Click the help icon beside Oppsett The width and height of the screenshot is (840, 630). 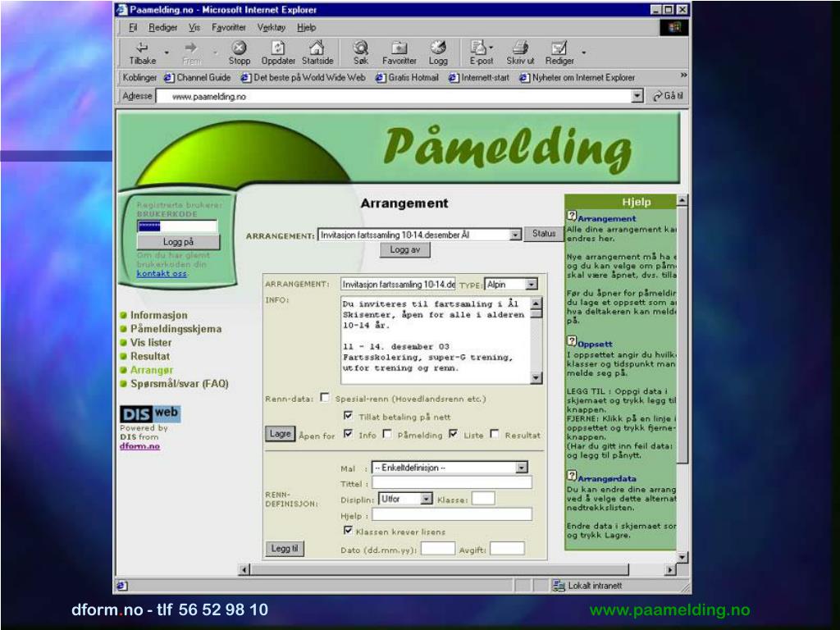572,341
